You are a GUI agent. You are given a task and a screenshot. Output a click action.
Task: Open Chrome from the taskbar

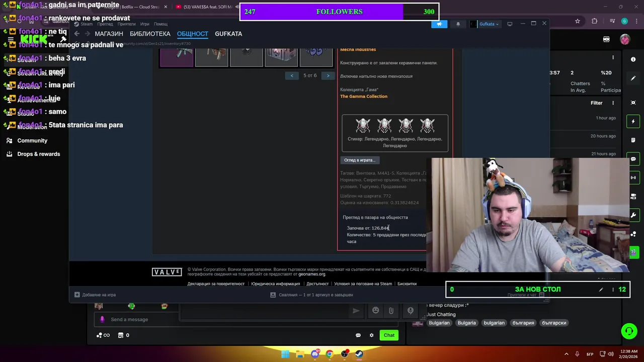(330, 354)
